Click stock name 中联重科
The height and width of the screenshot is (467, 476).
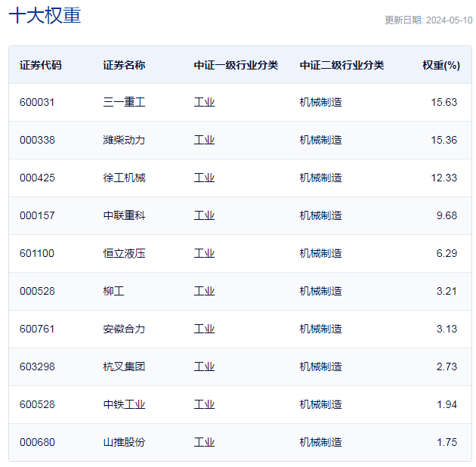[124, 215]
